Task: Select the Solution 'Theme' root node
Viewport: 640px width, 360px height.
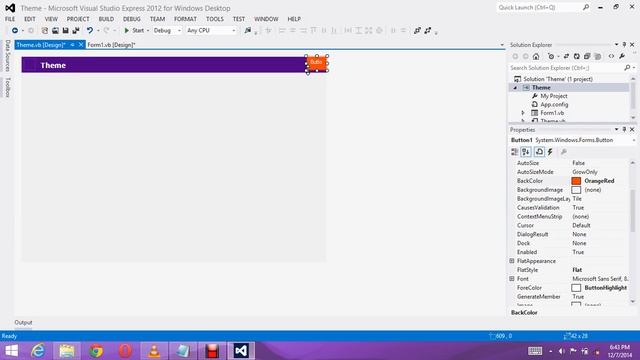Action: [x=558, y=79]
